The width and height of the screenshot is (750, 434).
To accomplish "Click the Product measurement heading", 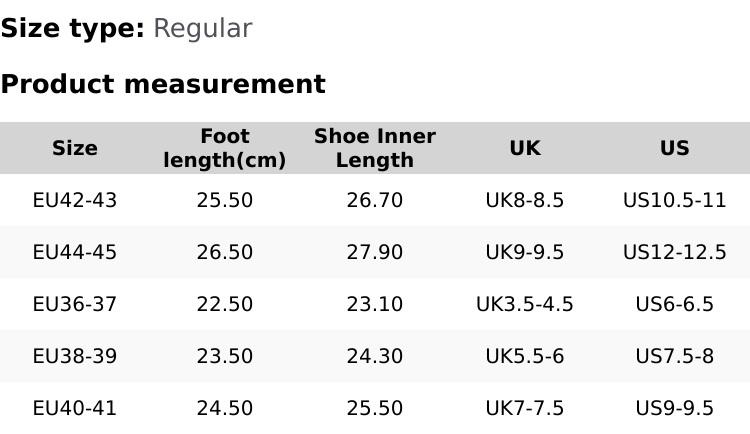I will click(163, 84).
